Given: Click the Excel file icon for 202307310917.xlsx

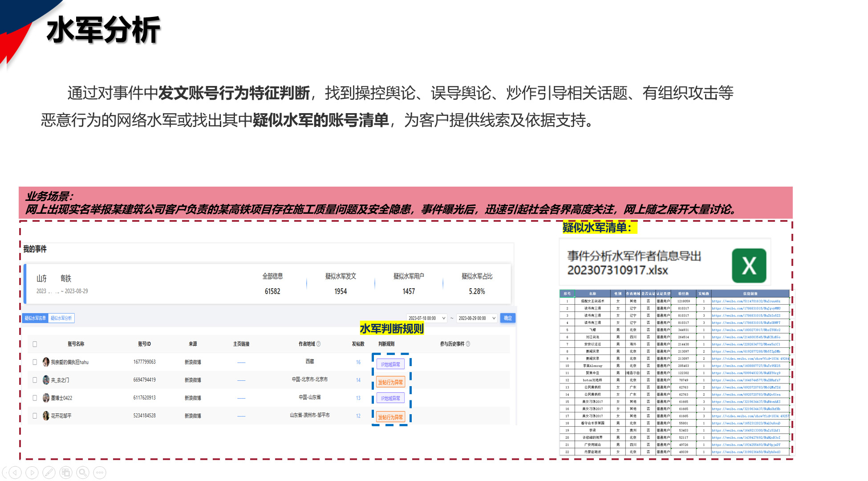Looking at the screenshot, I should 749,266.
